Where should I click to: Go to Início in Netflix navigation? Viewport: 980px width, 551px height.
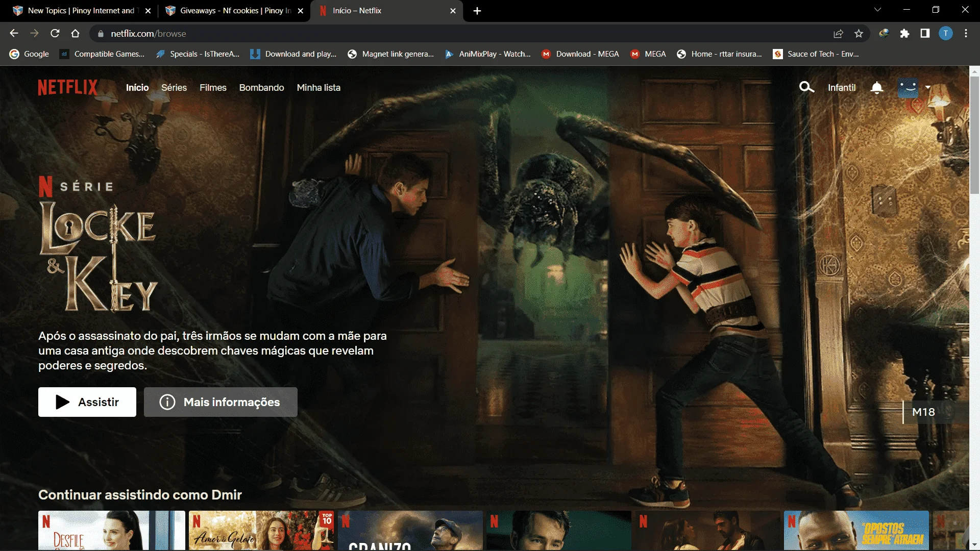coord(137,88)
